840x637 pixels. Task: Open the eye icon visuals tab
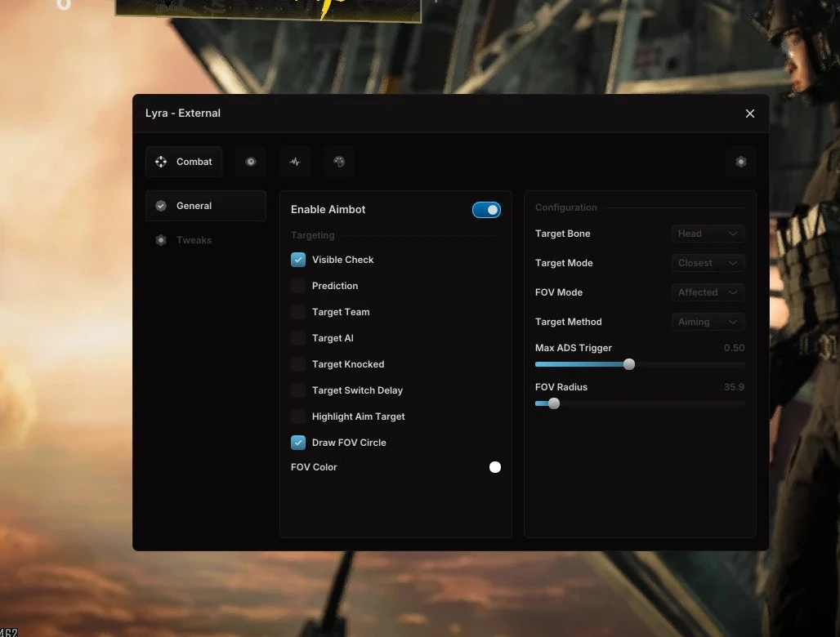click(251, 162)
